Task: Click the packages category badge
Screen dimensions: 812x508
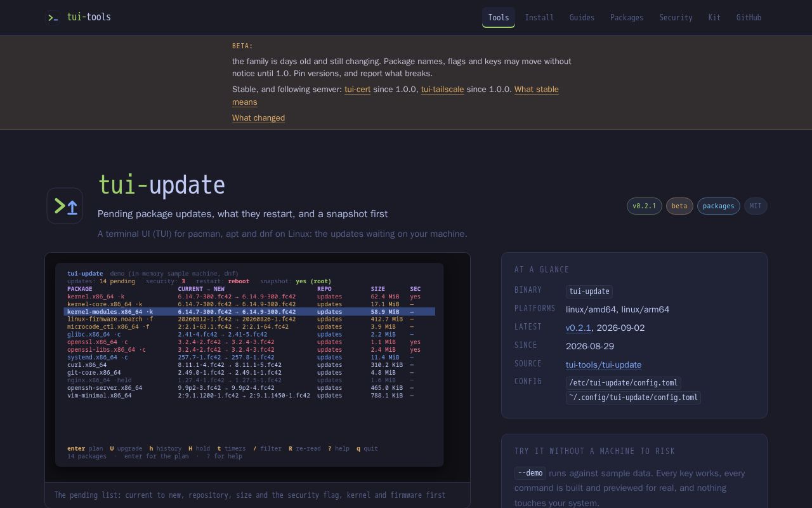Action: point(718,206)
